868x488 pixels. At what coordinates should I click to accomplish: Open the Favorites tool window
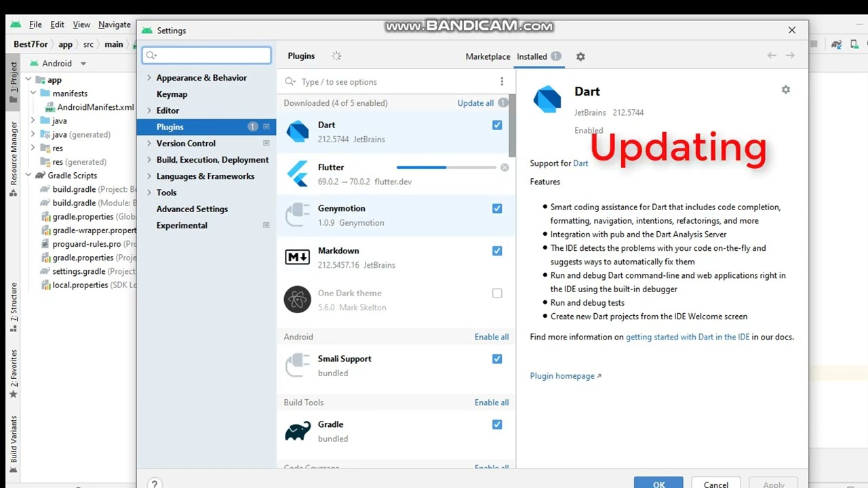(13, 374)
